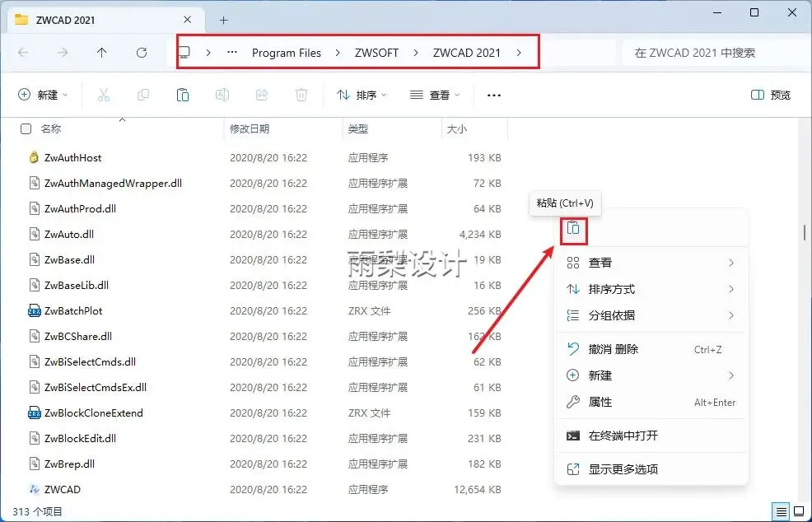Screen dimensions: 812x522
Task: Select the ZwAuthProd.dll file
Action: click(x=80, y=208)
